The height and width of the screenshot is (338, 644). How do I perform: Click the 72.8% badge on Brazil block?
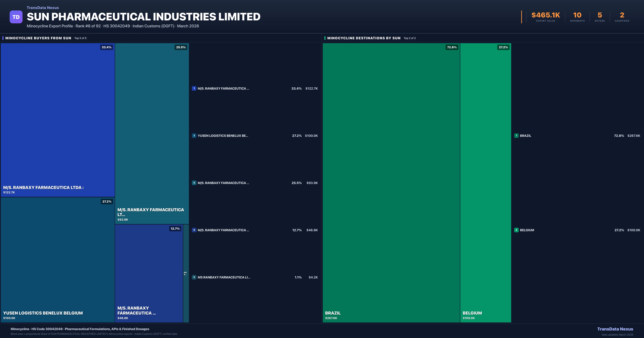(452, 47)
